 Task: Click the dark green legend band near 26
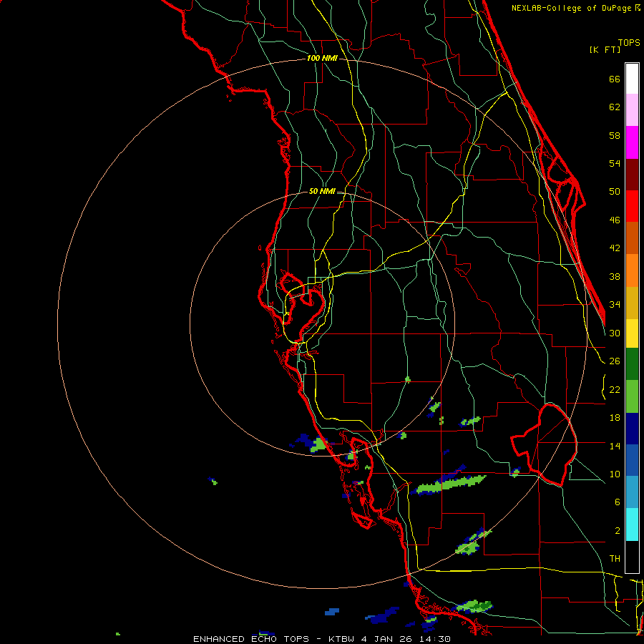tap(632, 364)
